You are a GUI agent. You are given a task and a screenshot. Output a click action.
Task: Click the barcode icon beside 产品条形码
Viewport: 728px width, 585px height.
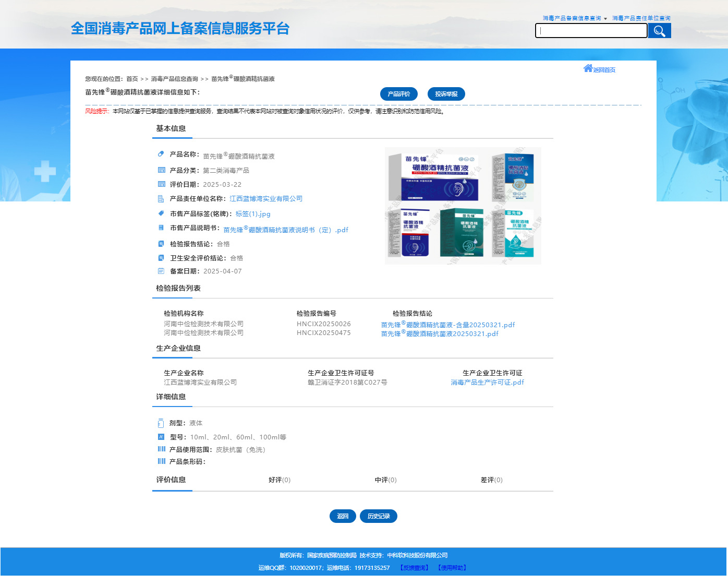tap(162, 461)
